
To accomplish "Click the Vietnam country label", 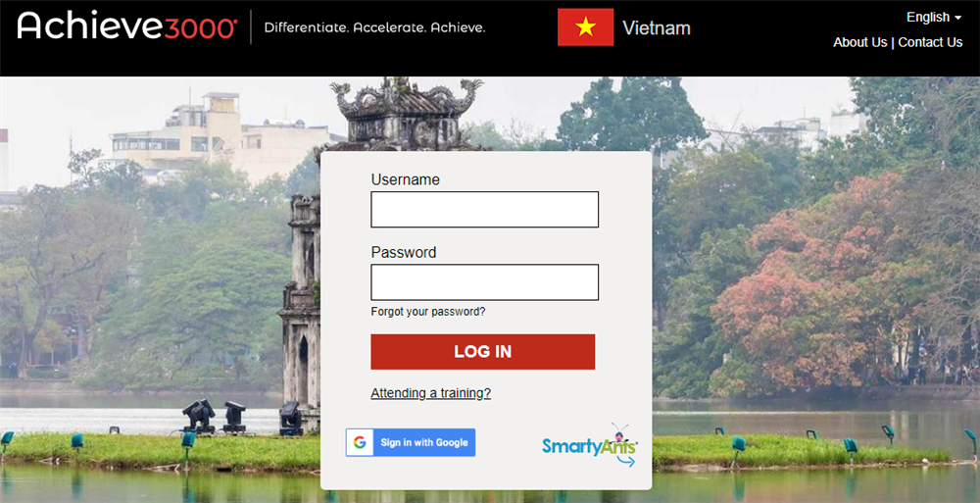I will pos(657,27).
